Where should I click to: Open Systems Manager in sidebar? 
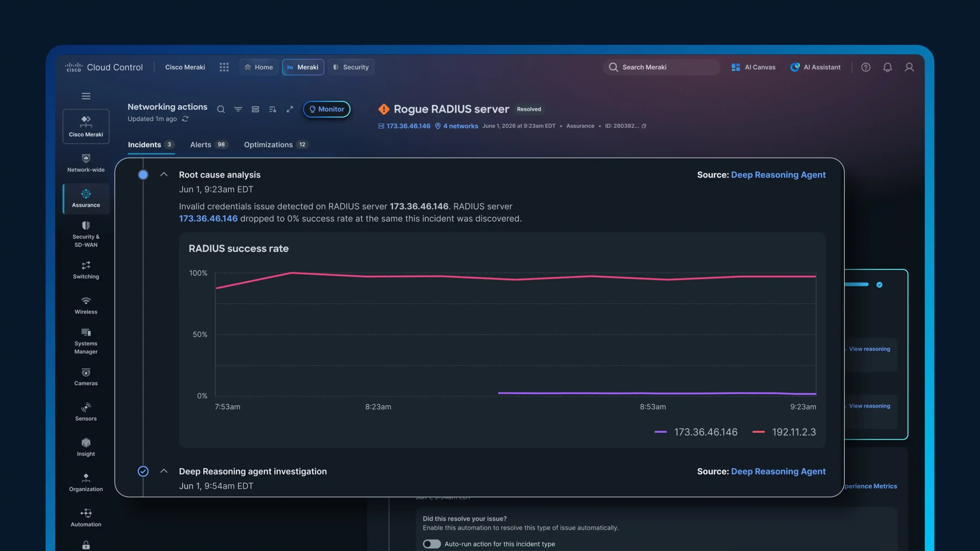point(86,341)
